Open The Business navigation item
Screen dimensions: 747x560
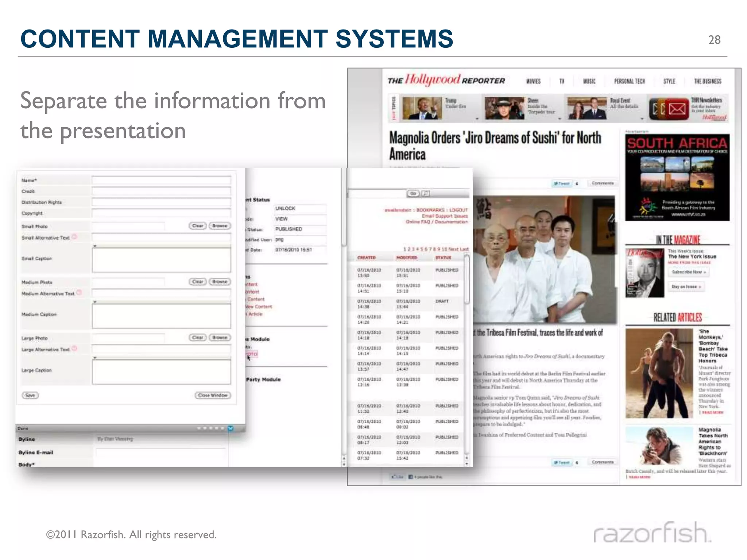tap(708, 81)
